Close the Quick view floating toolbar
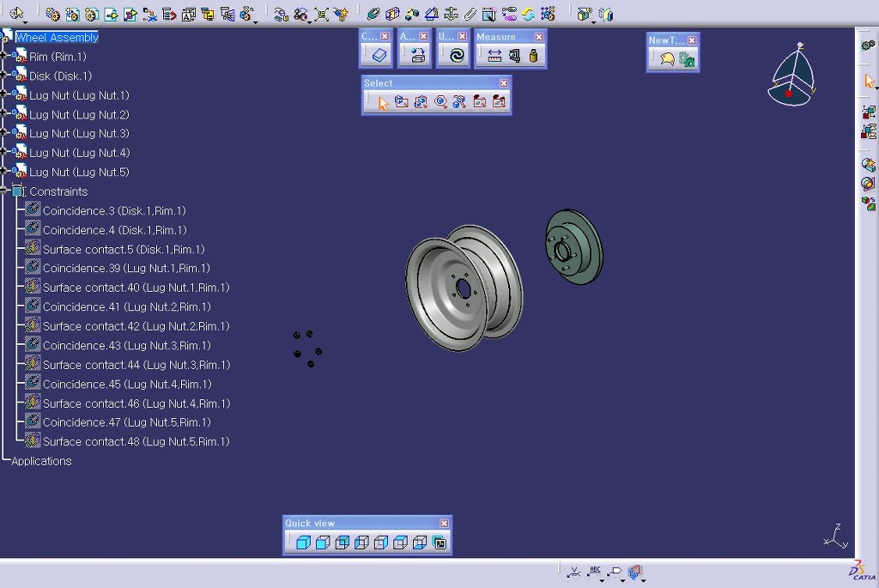Screen dimensions: 879x588 click(x=444, y=524)
